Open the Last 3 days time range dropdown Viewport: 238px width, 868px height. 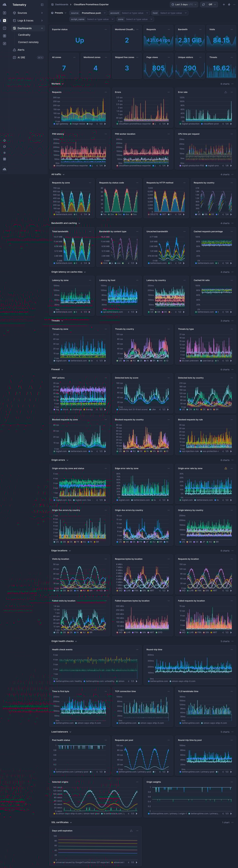coord(184,5)
